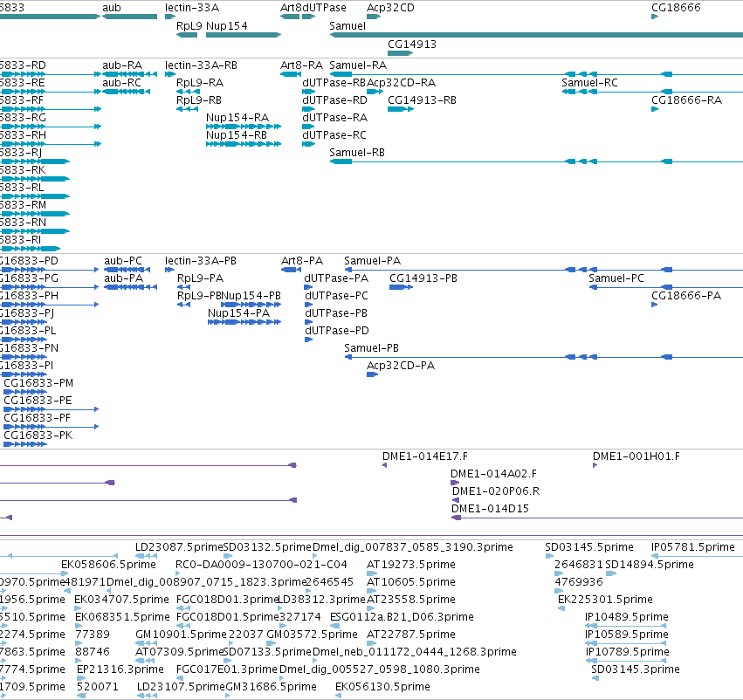Click EST GM31686.5prime
The image size is (743, 700).
[x=271, y=687]
